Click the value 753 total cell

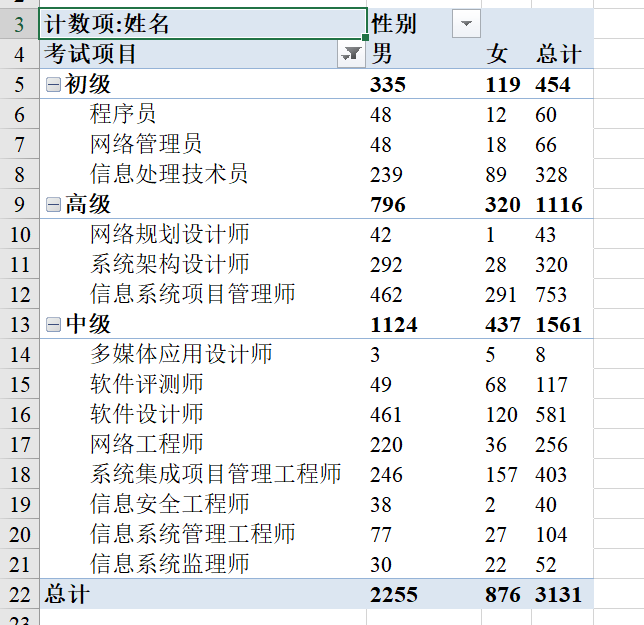click(551, 294)
